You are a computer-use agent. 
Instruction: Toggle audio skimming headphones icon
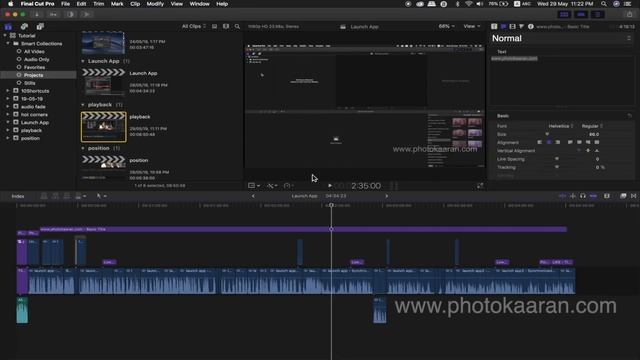coord(583,196)
